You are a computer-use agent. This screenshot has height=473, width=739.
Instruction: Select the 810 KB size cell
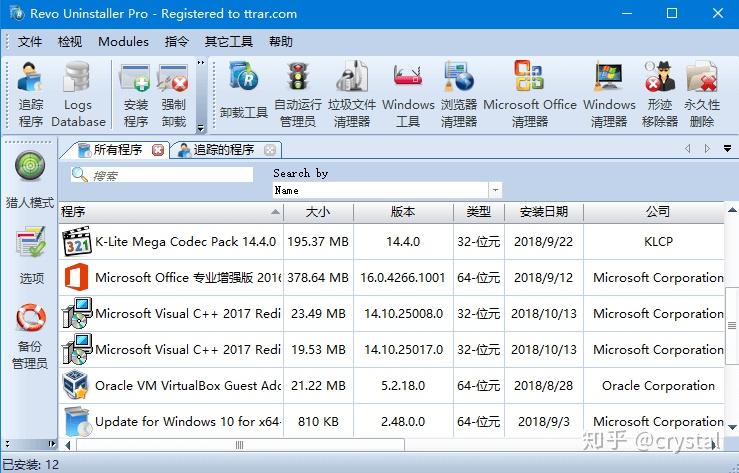[318, 421]
